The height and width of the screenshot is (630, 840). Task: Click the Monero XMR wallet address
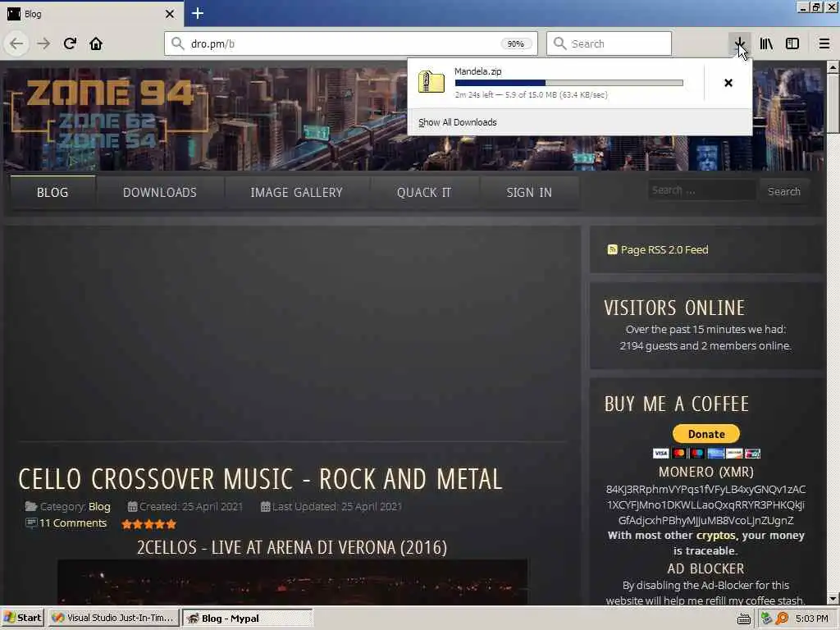click(x=706, y=504)
